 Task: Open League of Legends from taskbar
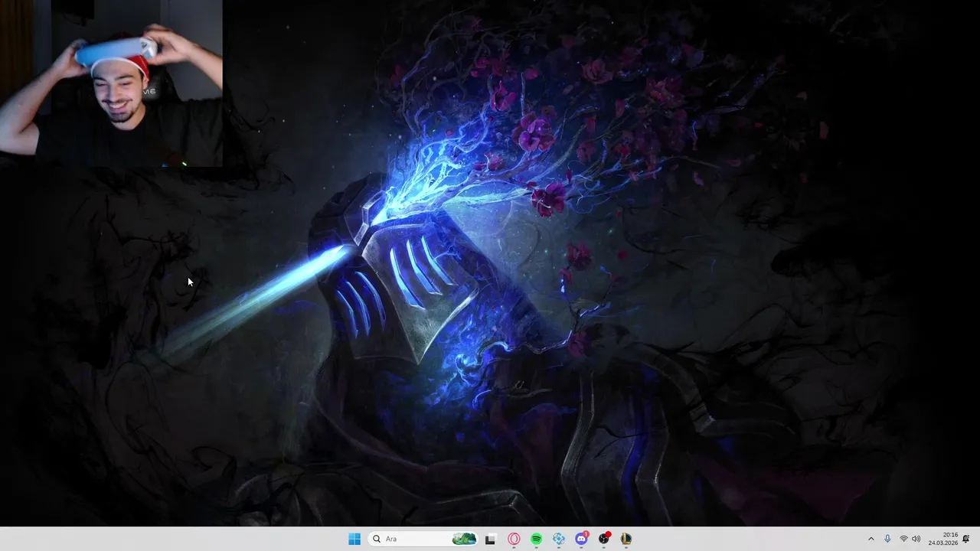point(626,539)
